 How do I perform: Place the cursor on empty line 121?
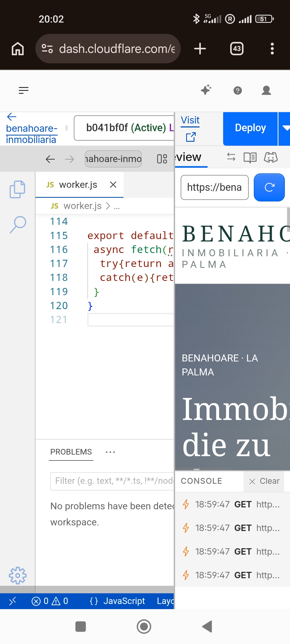(x=131, y=320)
